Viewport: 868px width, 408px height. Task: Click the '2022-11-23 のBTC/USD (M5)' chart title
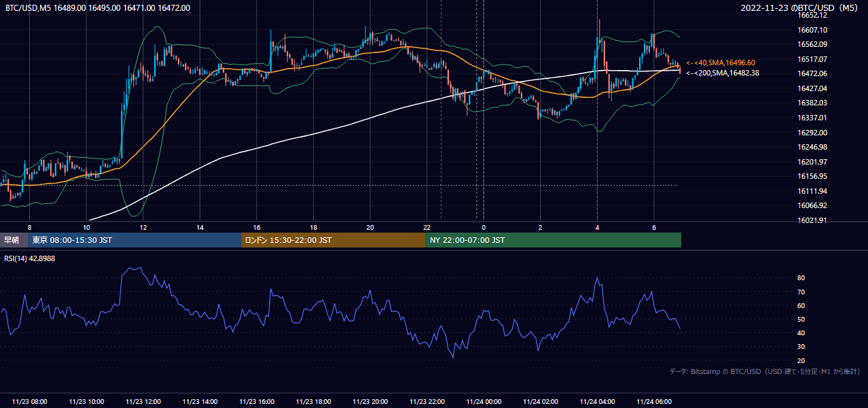799,8
